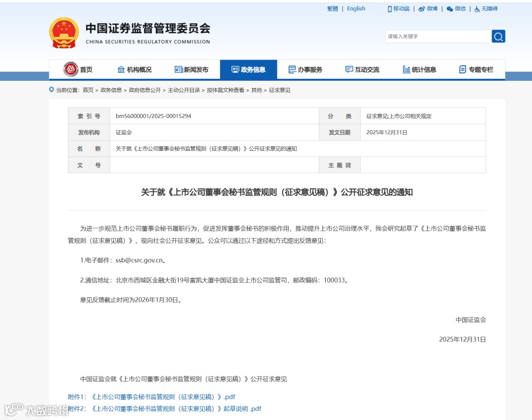Click the 发布机构 table header cell
Screen dimensions: 532x420
tap(89, 133)
